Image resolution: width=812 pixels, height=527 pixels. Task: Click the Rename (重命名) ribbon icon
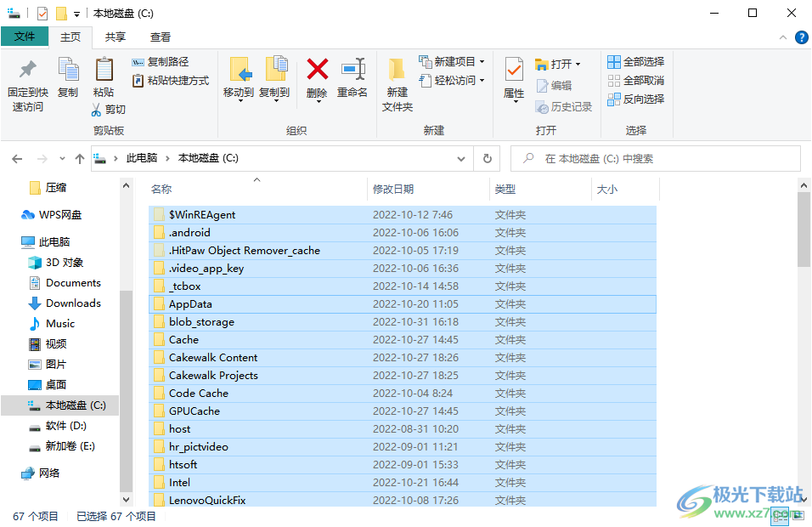(x=353, y=70)
